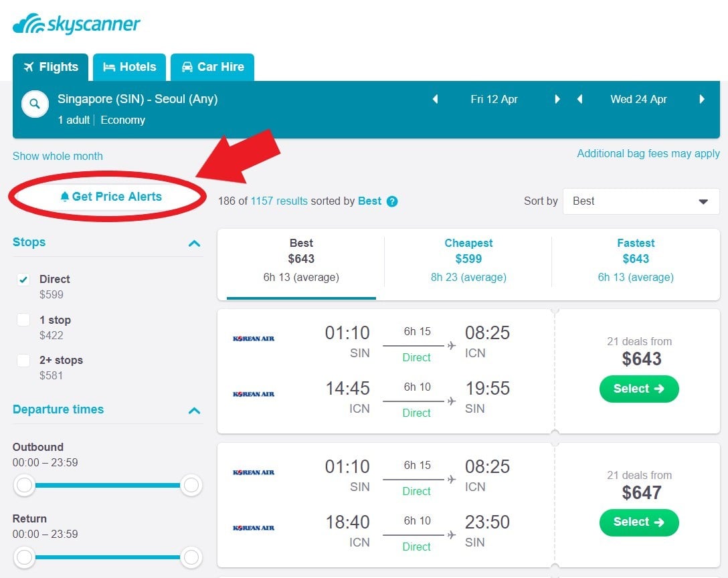Go to next return date after Wed 24 Apr

point(702,99)
